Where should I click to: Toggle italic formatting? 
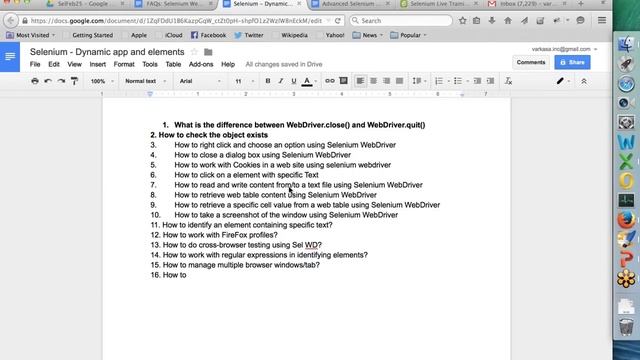tap(280, 81)
